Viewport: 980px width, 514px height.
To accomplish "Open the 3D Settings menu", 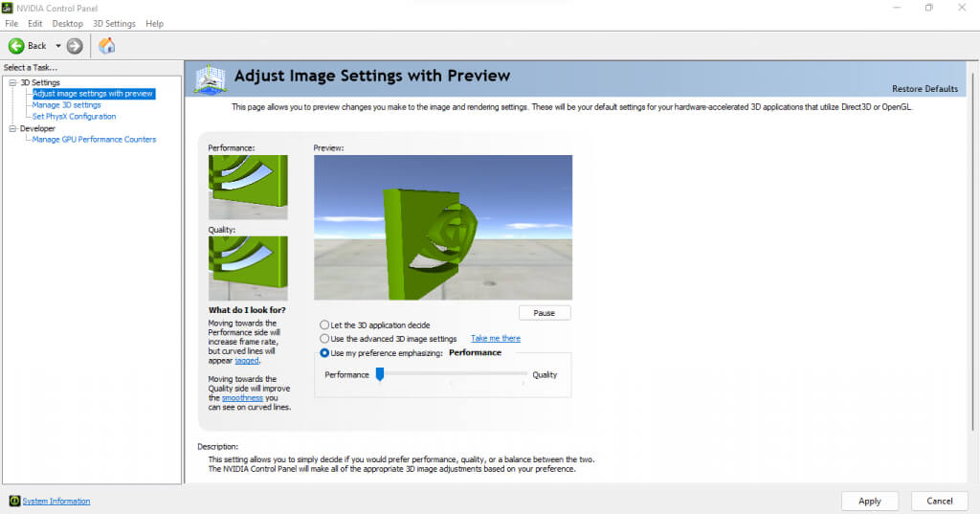I will pyautogui.click(x=115, y=24).
